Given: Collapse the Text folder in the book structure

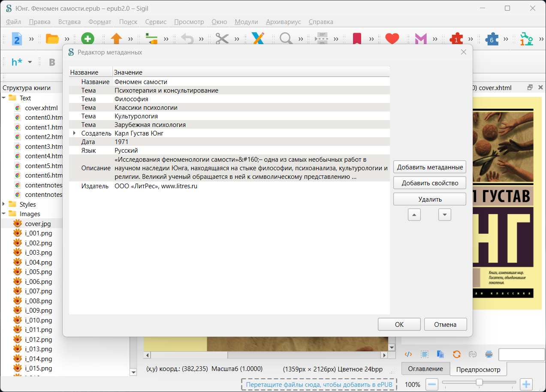Looking at the screenshot, I should click(4, 98).
